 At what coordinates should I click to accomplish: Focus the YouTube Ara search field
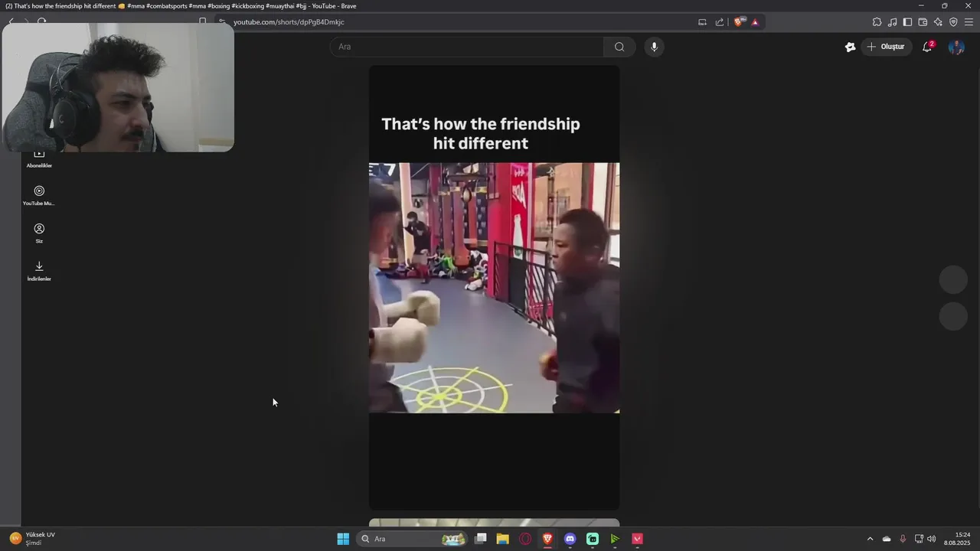(467, 47)
